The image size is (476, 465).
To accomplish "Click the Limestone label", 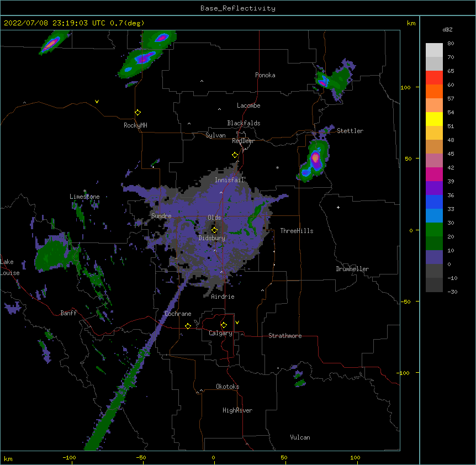I will click(84, 197).
